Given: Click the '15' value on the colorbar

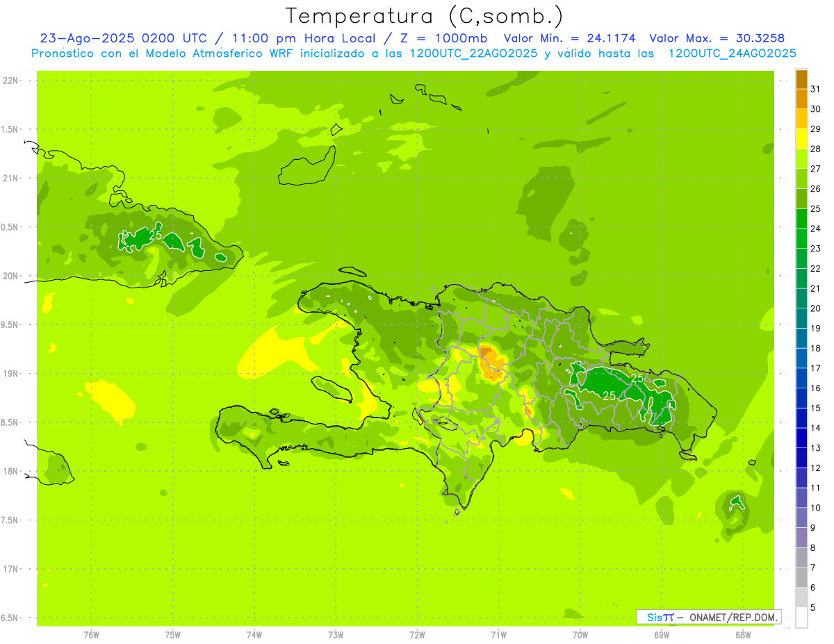Looking at the screenshot, I should (816, 408).
